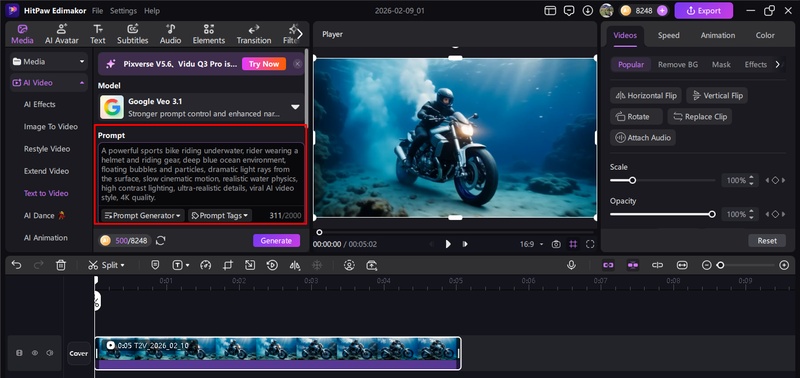Viewport: 800px width, 378px height.
Task: Open the user profile avatar
Action: coord(606,10)
